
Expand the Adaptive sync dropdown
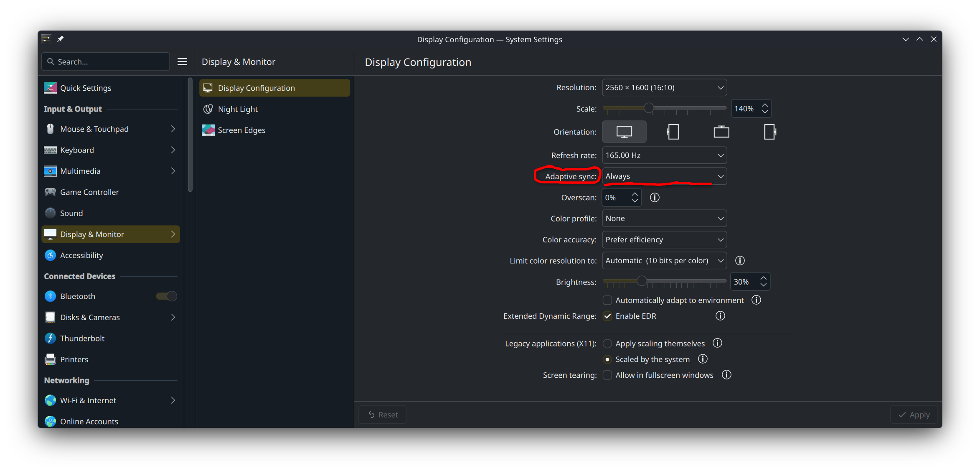(x=664, y=176)
